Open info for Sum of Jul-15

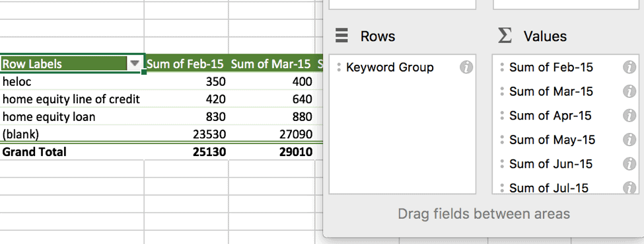coord(629,188)
